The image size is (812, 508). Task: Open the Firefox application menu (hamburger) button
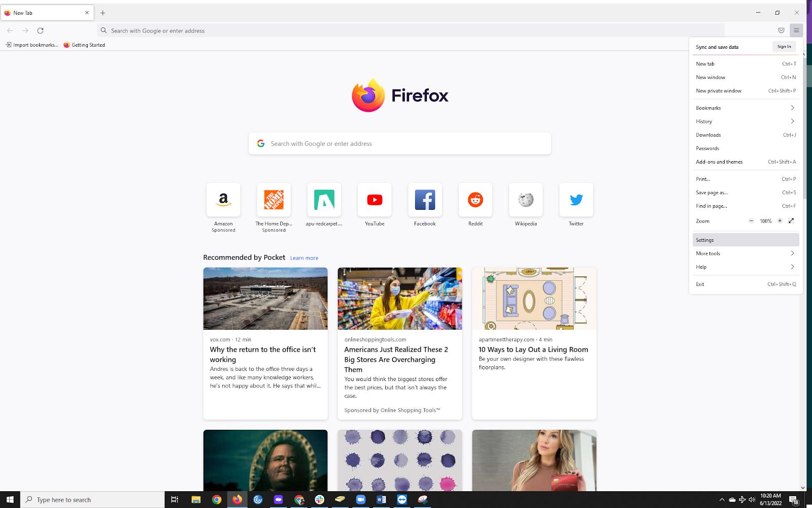[796, 30]
